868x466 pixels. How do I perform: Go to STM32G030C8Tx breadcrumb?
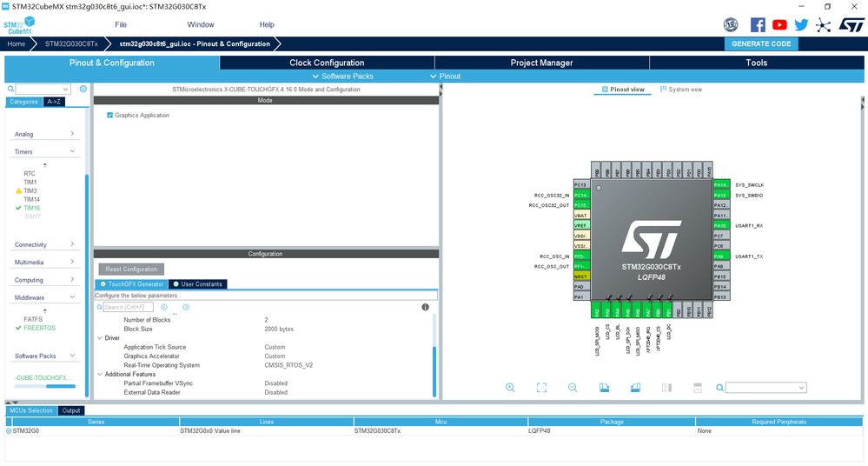coord(71,43)
